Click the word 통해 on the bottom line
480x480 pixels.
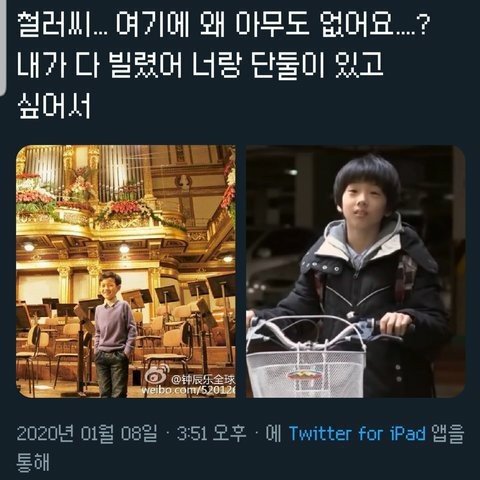33,462
